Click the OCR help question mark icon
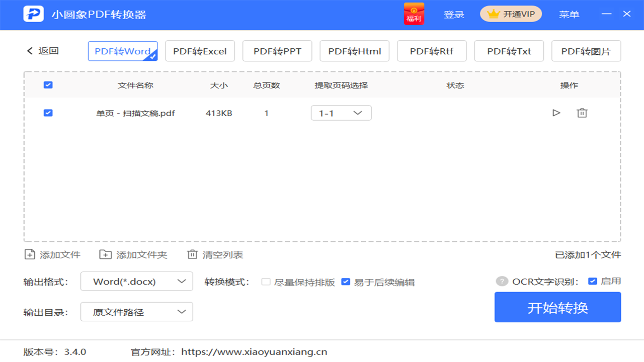The height and width of the screenshot is (362, 644). [x=502, y=281]
